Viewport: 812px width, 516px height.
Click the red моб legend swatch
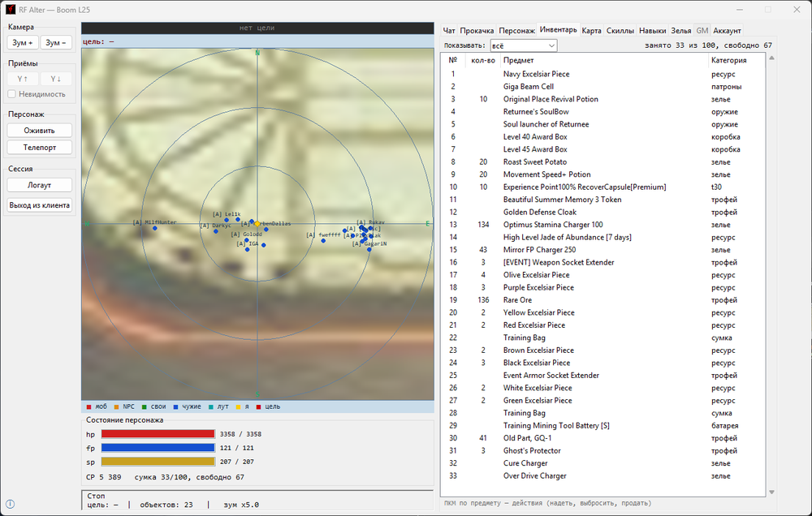point(89,406)
